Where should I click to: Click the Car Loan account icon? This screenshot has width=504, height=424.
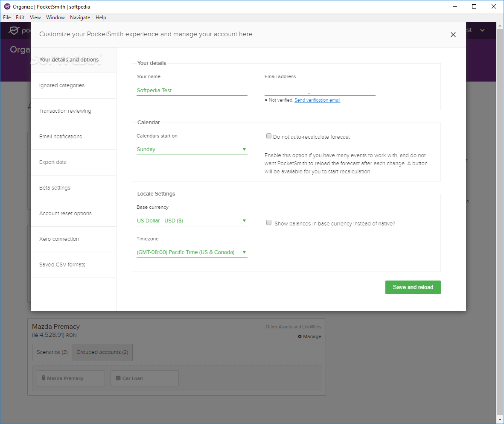tap(118, 378)
